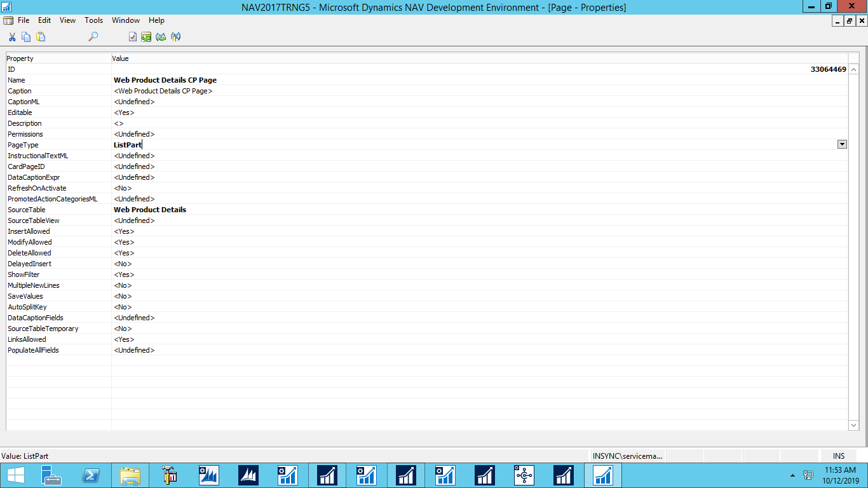Click the clock showing 11:53 AM
868x488 pixels.
tap(840, 475)
